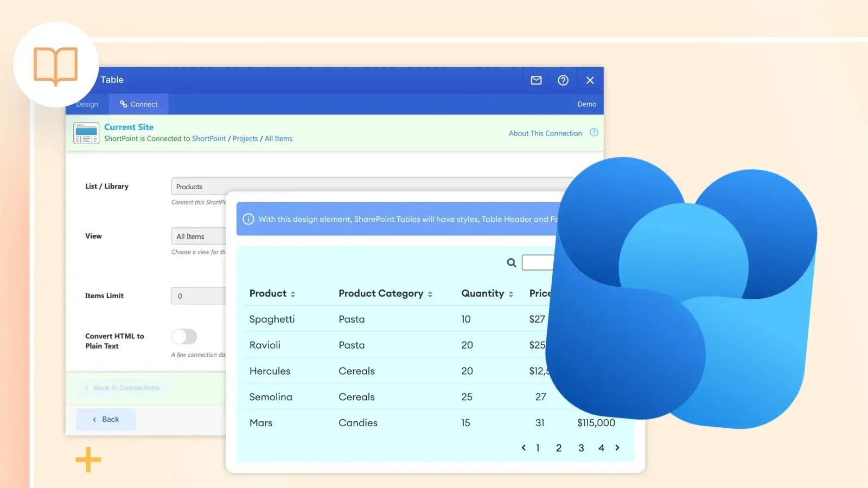This screenshot has height=488, width=868.
Task: Sort table by Product Category column
Action: [430, 294]
